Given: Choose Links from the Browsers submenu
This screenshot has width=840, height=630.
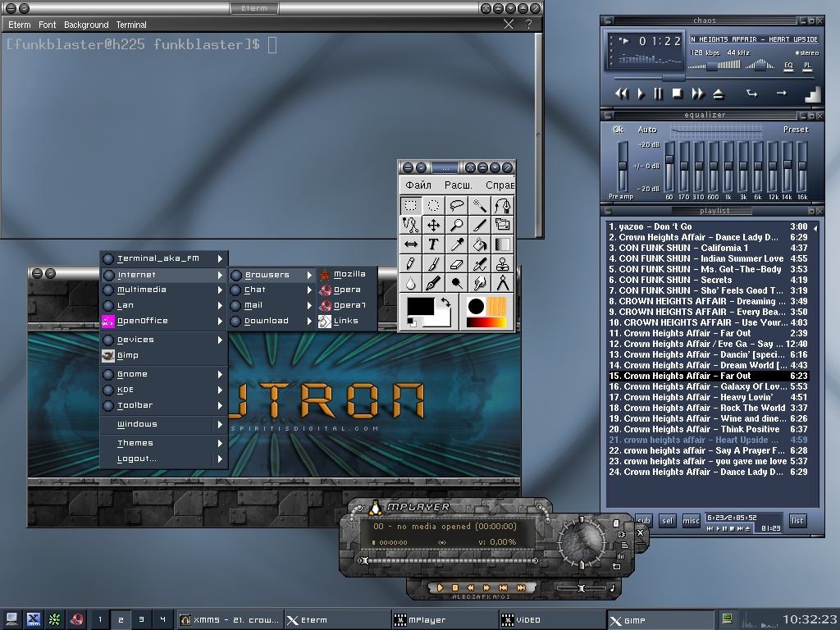Looking at the screenshot, I should pos(348,321).
